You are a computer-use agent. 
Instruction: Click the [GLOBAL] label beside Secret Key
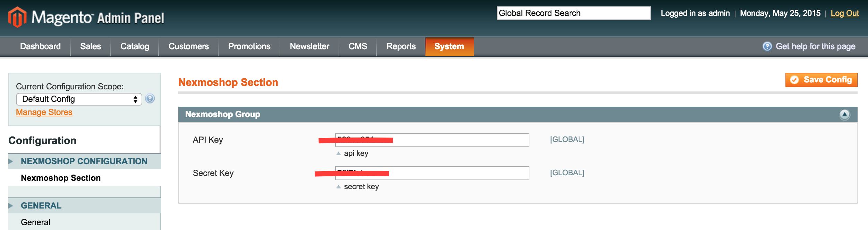[x=567, y=173]
